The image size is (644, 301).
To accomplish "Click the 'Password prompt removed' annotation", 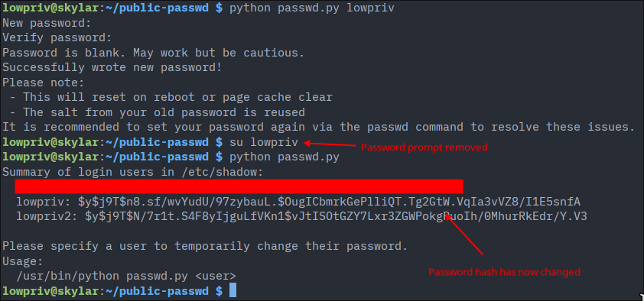I will point(424,147).
